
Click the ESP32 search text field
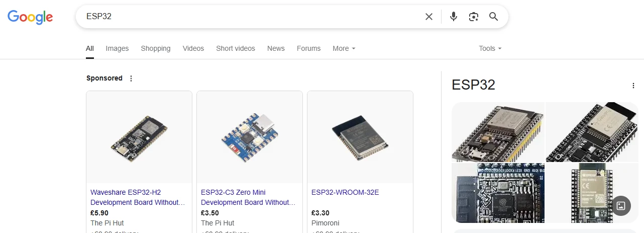coord(251,17)
